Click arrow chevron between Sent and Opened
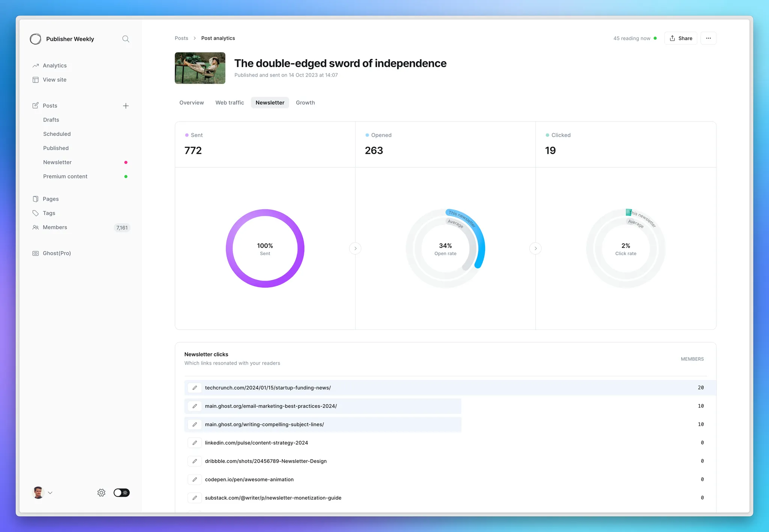The image size is (769, 532). [x=355, y=248]
